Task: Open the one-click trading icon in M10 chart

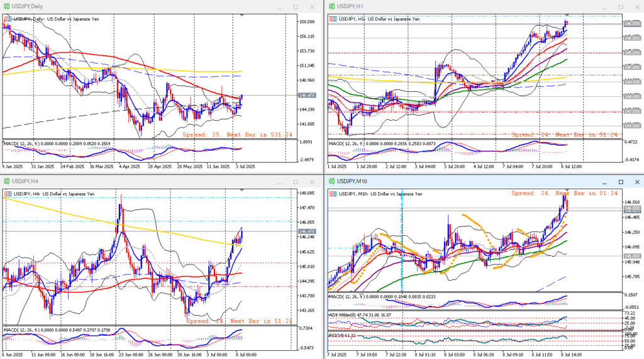Action: point(333,194)
